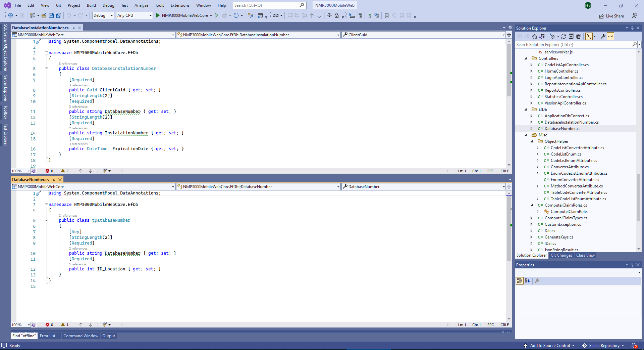Toggle Preview Selected Items in Solution Explorer
Screen dimensions: 644x350
610,36
